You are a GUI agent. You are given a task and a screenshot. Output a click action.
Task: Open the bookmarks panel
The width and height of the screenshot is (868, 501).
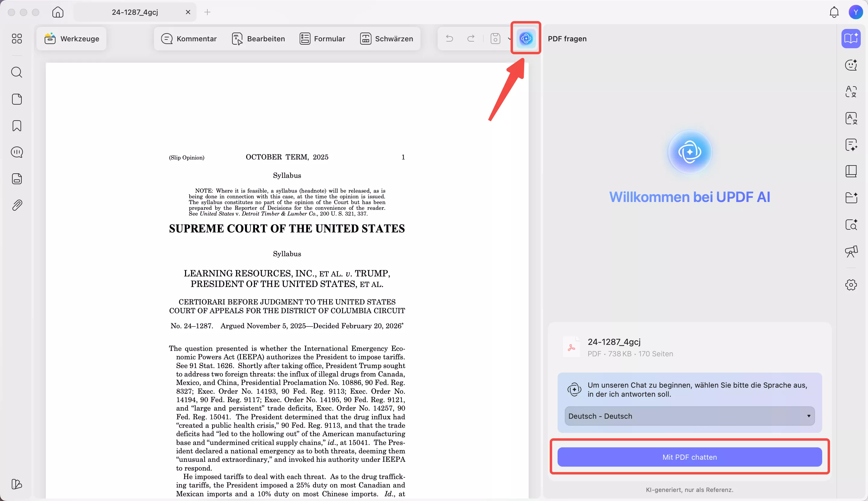click(x=17, y=126)
